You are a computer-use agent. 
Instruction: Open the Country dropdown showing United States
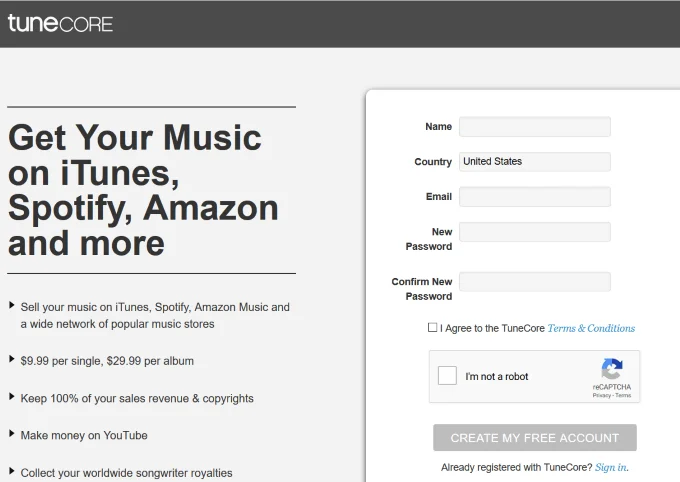(535, 161)
